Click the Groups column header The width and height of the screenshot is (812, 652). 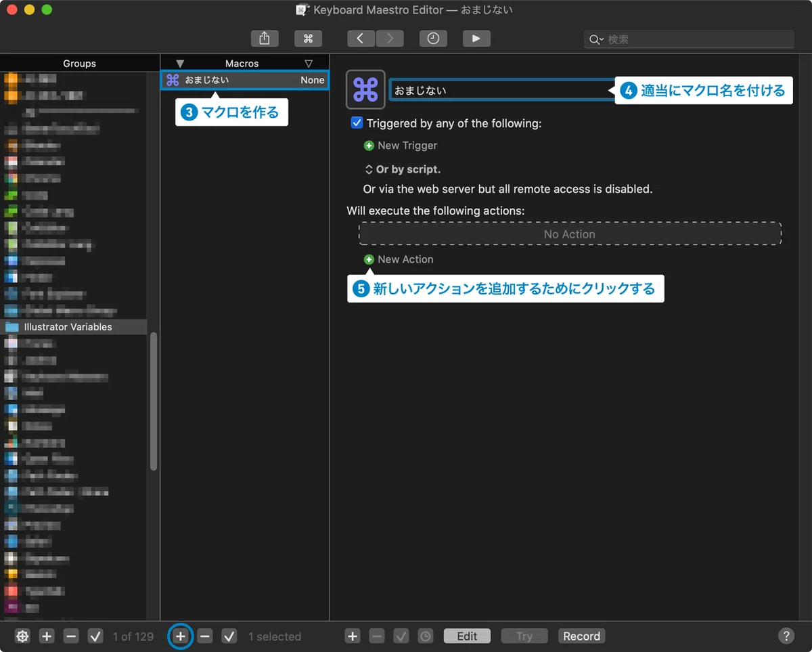[x=80, y=63]
